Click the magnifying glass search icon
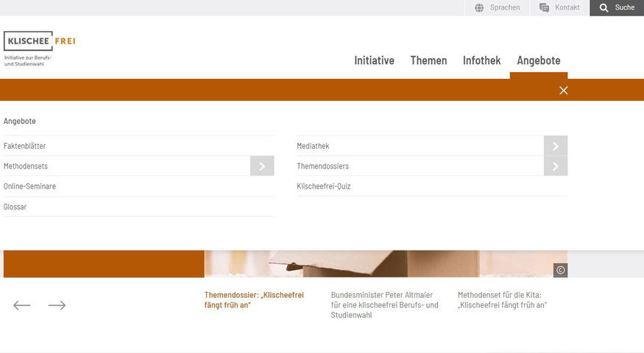This screenshot has height=353, width=644. (x=604, y=8)
